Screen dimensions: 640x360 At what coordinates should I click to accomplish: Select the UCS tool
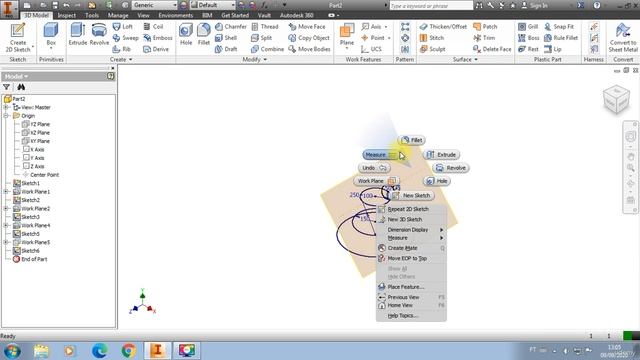point(371,49)
